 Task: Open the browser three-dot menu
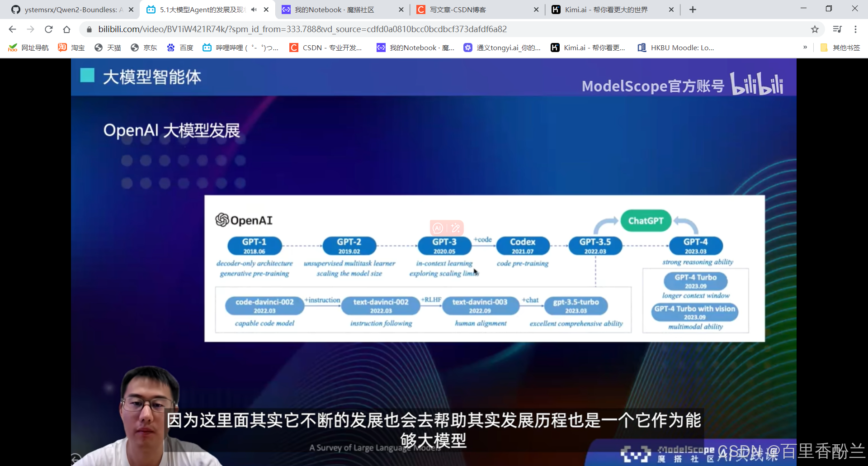point(855,29)
